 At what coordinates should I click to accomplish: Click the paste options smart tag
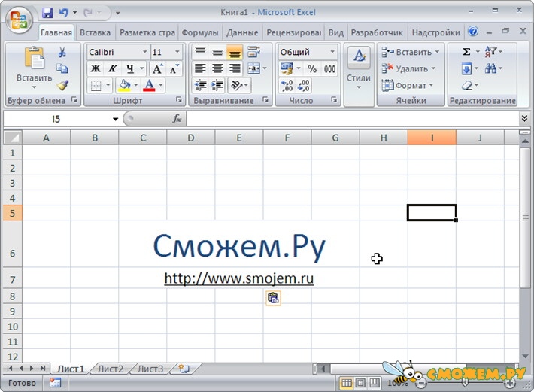[273, 298]
